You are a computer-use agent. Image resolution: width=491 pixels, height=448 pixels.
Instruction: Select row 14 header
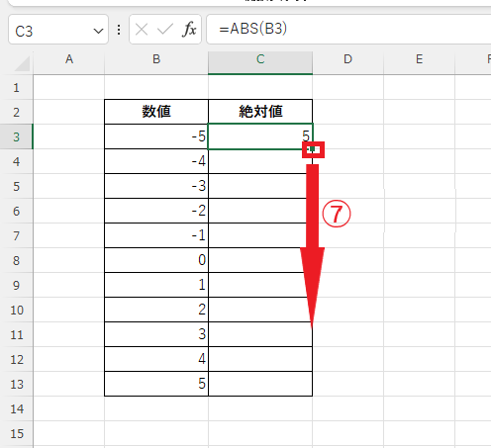[16, 408]
